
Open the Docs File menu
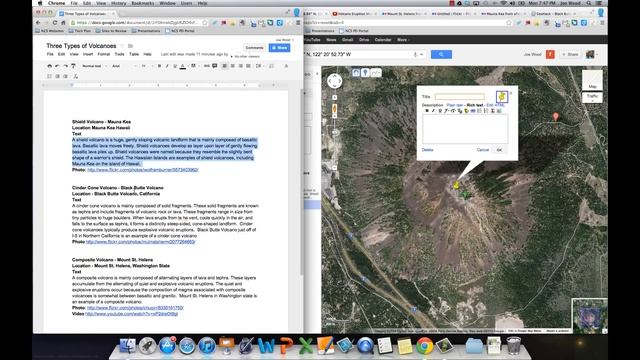[x=50, y=54]
